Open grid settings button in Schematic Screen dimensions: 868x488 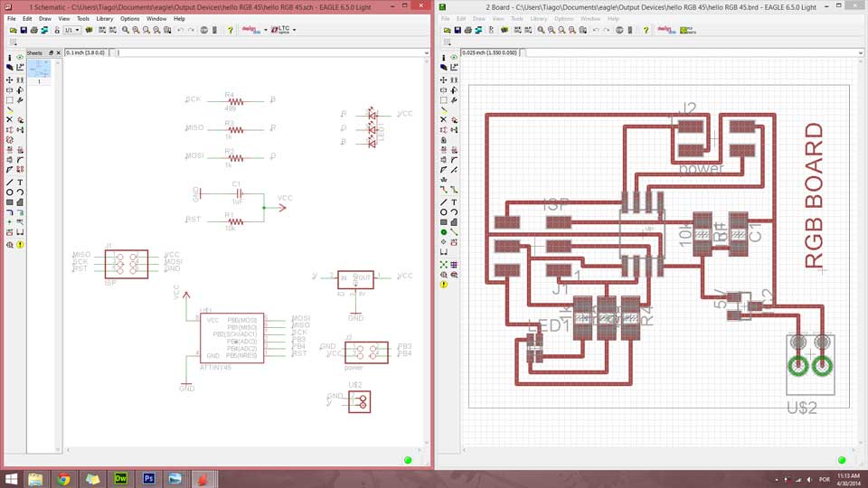[x=14, y=42]
